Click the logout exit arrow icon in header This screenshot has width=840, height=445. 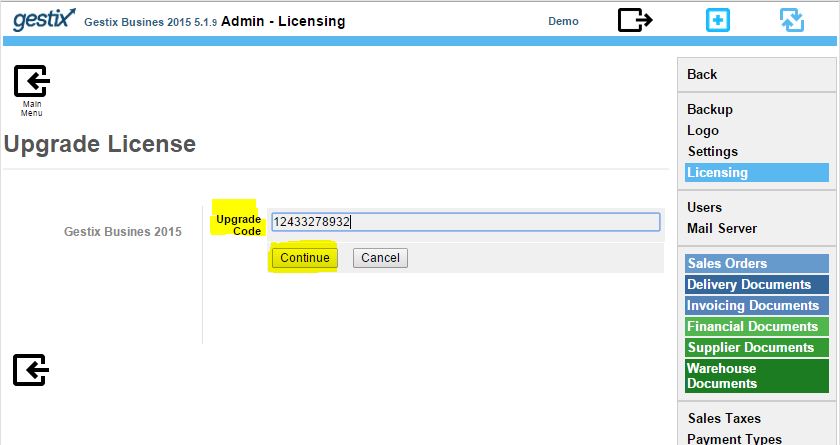[x=635, y=20]
